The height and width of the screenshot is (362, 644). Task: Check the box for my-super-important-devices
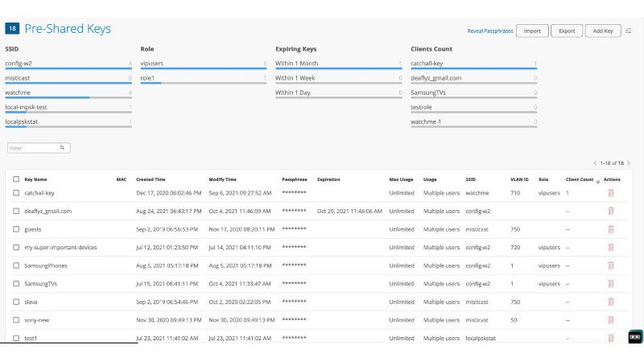(x=16, y=247)
